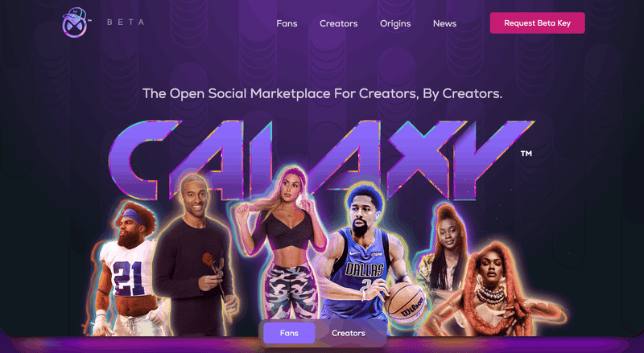Click the large CALAXY wordmark graphic
This screenshot has height=353, width=644.
[321, 158]
